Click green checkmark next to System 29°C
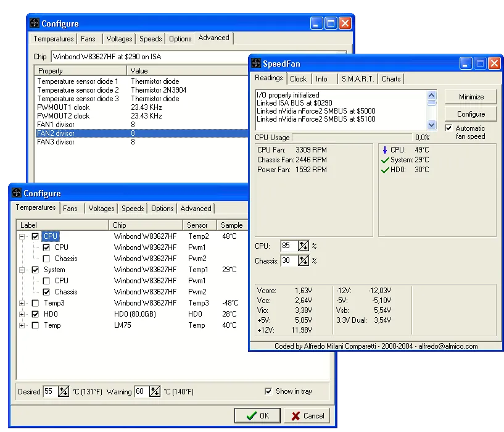 tap(385, 160)
